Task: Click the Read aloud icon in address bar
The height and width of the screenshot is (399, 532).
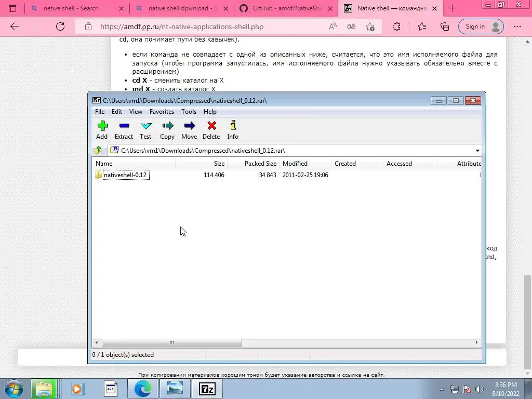Action: point(332,26)
